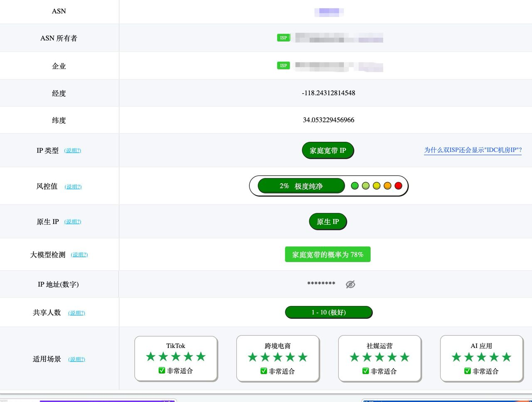Click the 家庭宽带 IP badge button
Image resolution: width=532 pixels, height=402 pixels.
click(328, 150)
